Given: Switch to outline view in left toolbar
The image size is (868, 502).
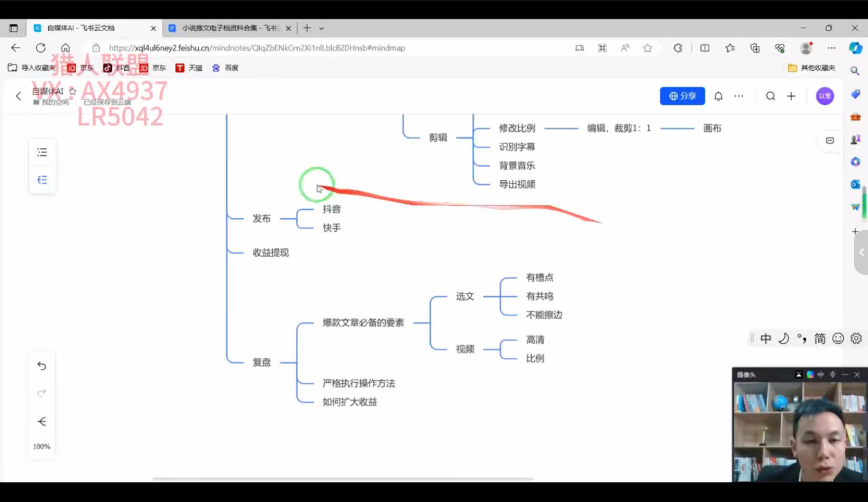Looking at the screenshot, I should pyautogui.click(x=42, y=153).
